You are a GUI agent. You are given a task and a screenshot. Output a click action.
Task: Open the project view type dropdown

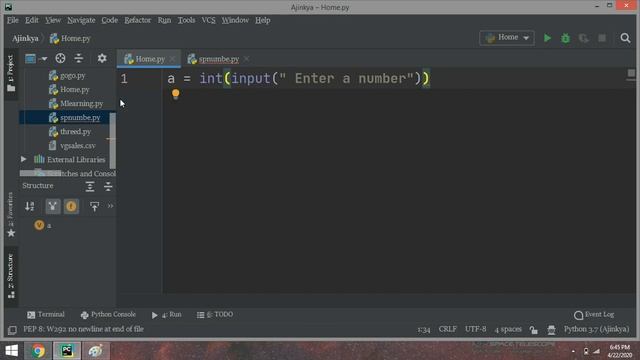(x=36, y=58)
